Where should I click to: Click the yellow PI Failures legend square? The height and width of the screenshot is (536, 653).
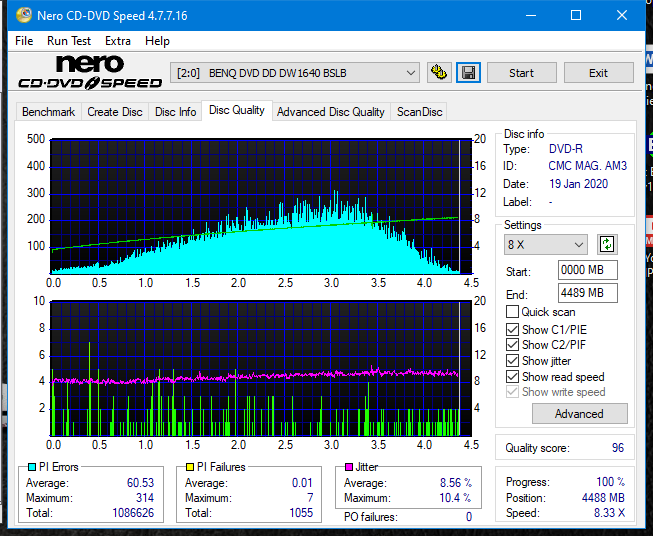tap(189, 467)
